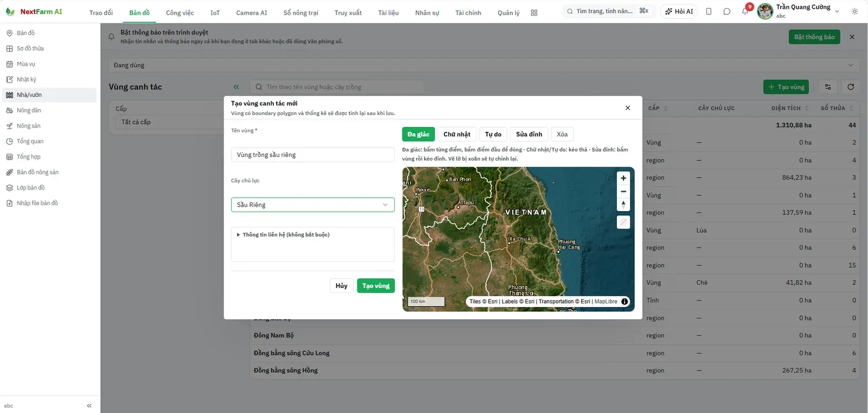Focus the Tên vùng input field
This screenshot has width=868, height=413.
click(312, 155)
